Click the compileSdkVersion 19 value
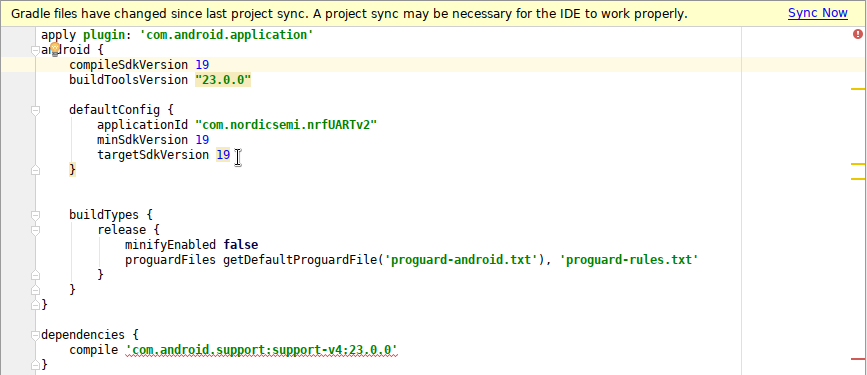The height and width of the screenshot is (375, 867). point(202,65)
